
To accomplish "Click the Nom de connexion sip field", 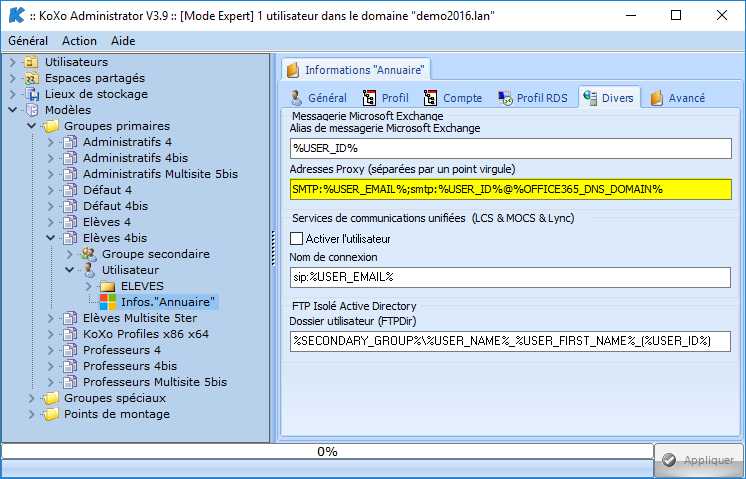I will (x=510, y=277).
